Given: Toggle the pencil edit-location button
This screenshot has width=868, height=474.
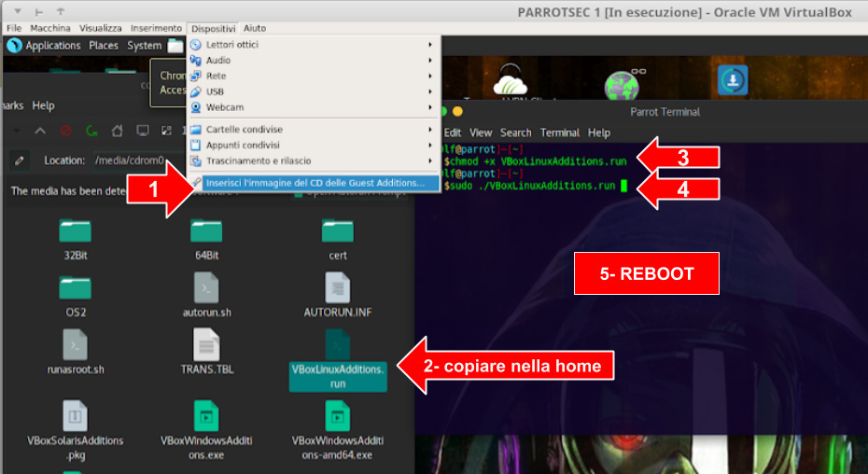Looking at the screenshot, I should point(20,160).
